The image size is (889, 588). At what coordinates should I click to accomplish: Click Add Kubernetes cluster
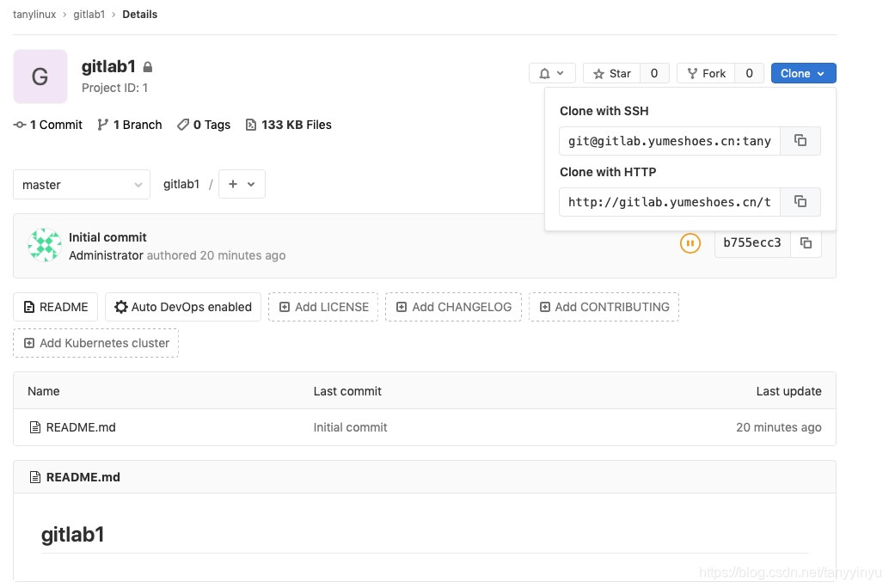coord(95,343)
